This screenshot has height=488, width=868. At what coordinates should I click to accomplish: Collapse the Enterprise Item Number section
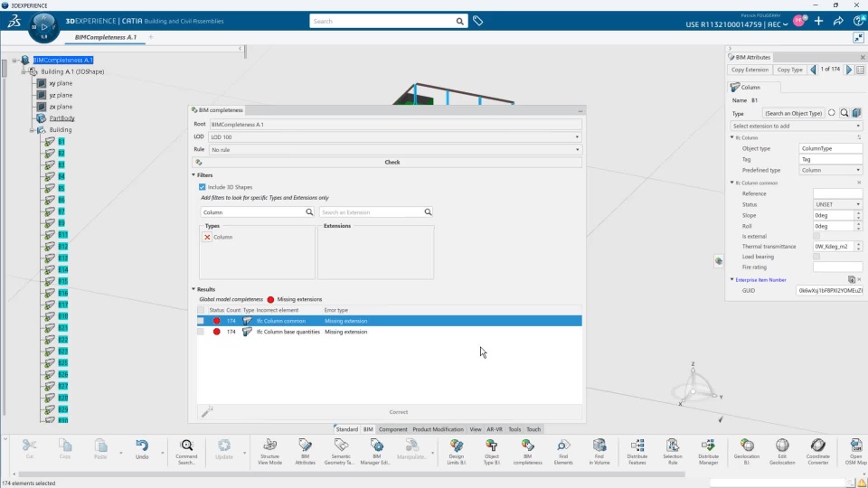click(731, 280)
